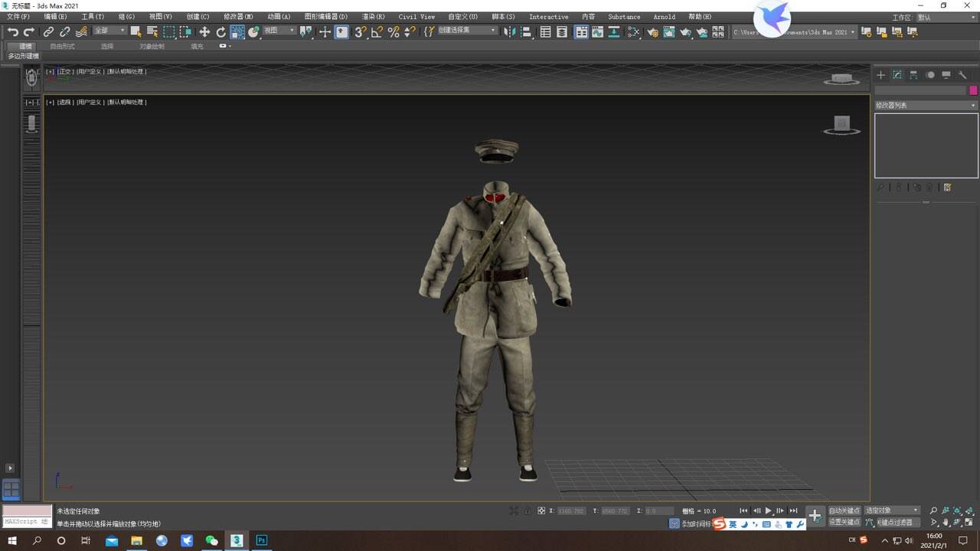
Task: Click the Play Animation button
Action: pos(769,510)
